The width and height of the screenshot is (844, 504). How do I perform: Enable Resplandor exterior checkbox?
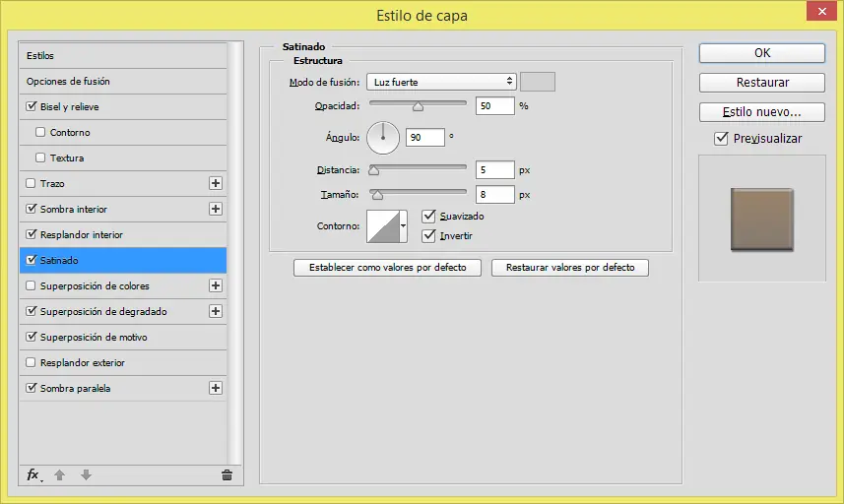coord(31,362)
